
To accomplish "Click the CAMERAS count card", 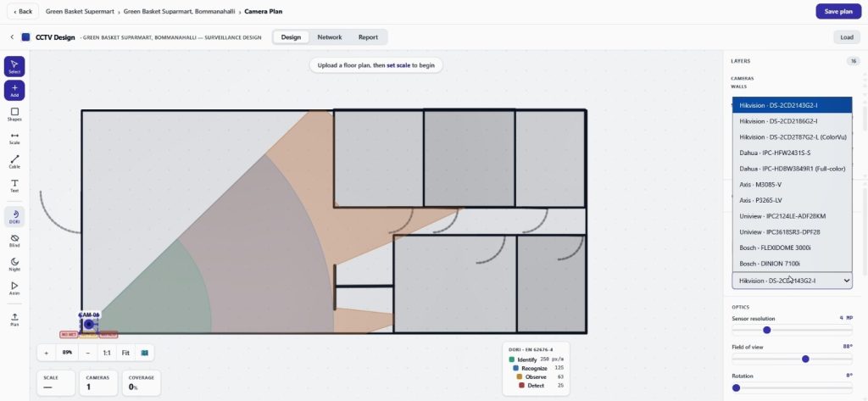I will pos(98,382).
